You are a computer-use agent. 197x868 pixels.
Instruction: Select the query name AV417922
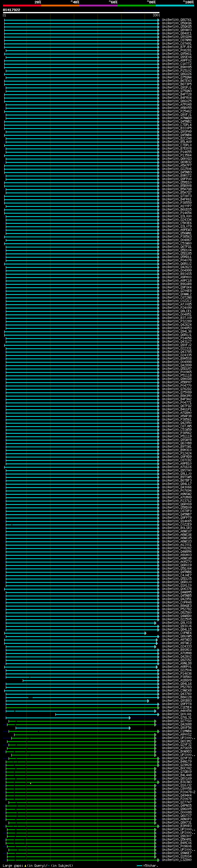point(11,10)
